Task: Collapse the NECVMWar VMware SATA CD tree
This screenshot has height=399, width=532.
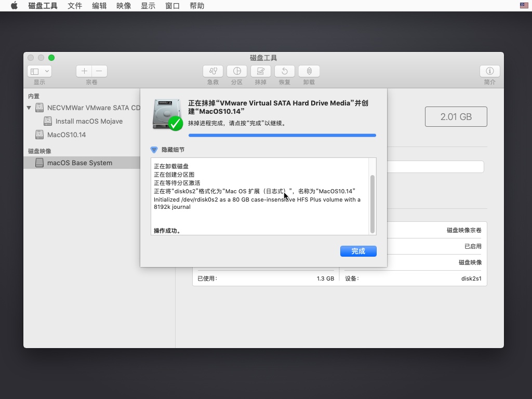Action: [x=29, y=108]
